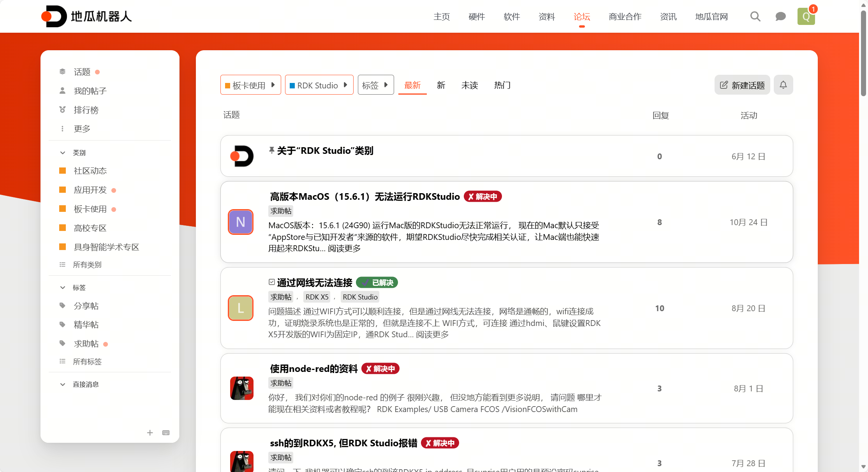Open the RDK Studio filter dropdown

319,85
